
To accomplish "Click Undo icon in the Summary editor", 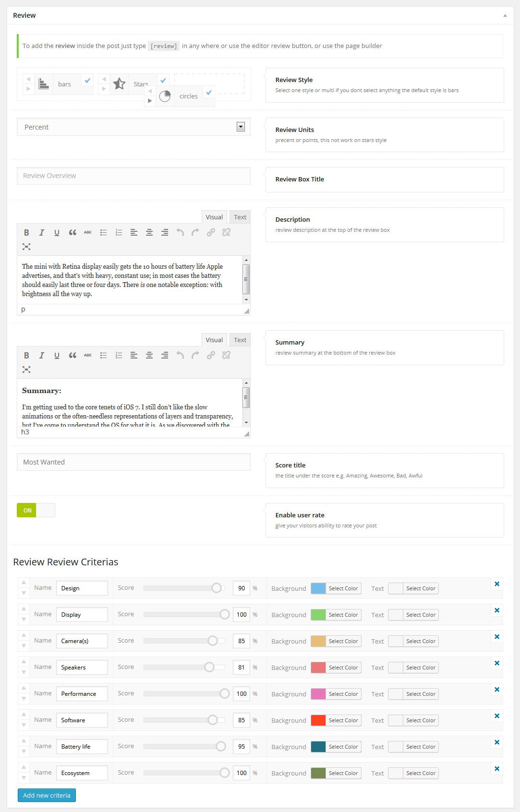I will (x=180, y=356).
